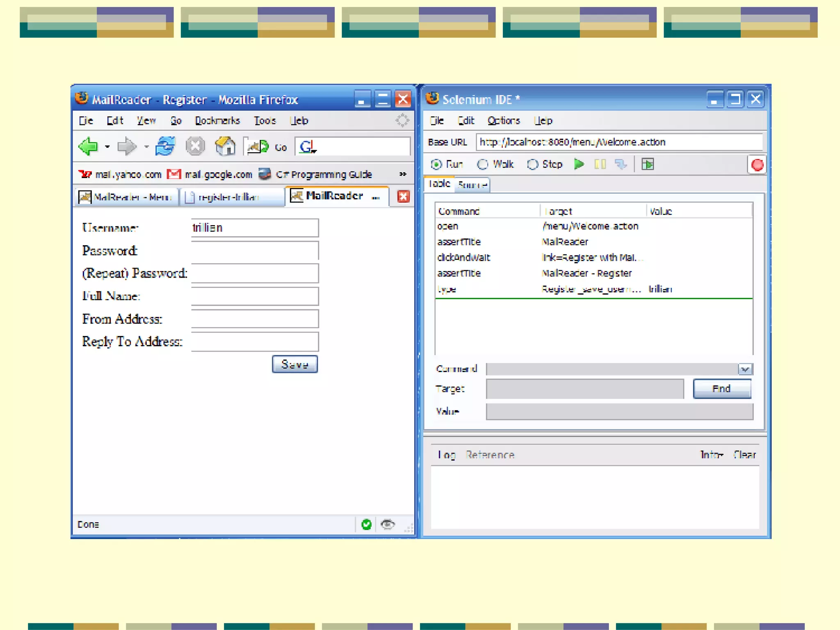Expand the bookmarks toolbar overflow chevron
840x630 pixels.
[x=403, y=174]
